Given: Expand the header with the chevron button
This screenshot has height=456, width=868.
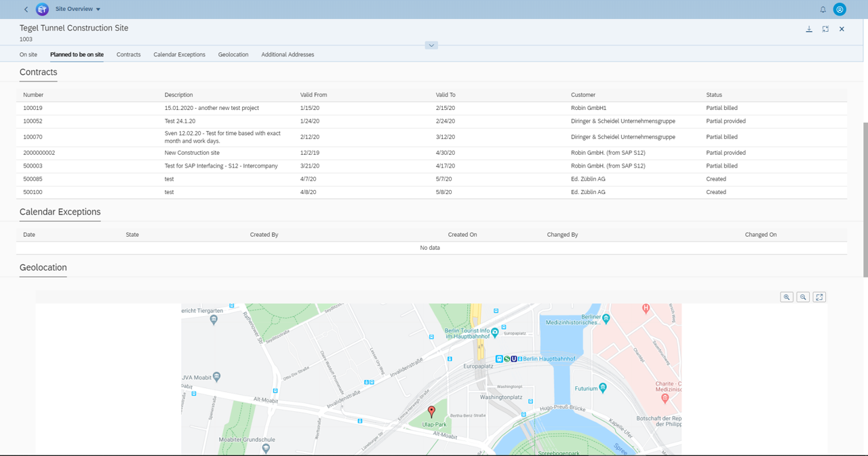Looking at the screenshot, I should coord(431,45).
